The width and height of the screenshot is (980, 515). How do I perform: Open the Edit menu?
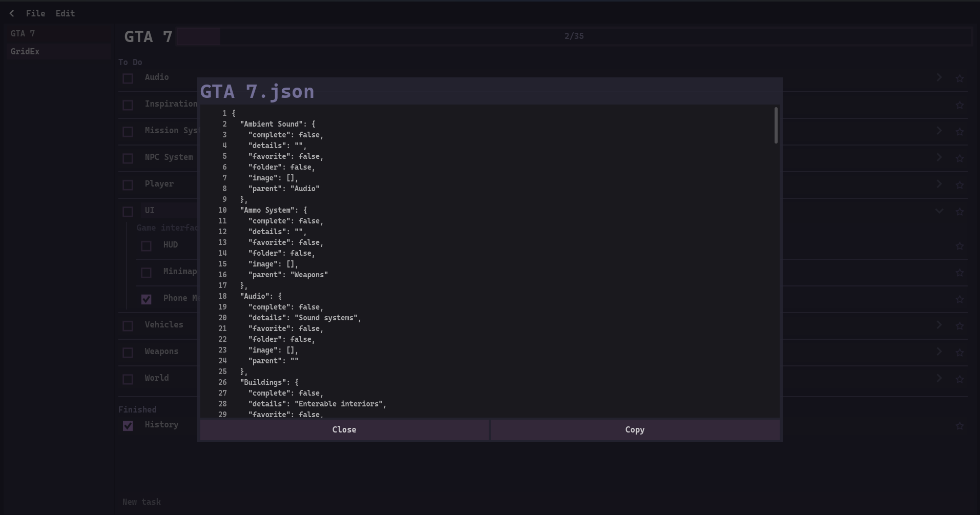(x=65, y=13)
